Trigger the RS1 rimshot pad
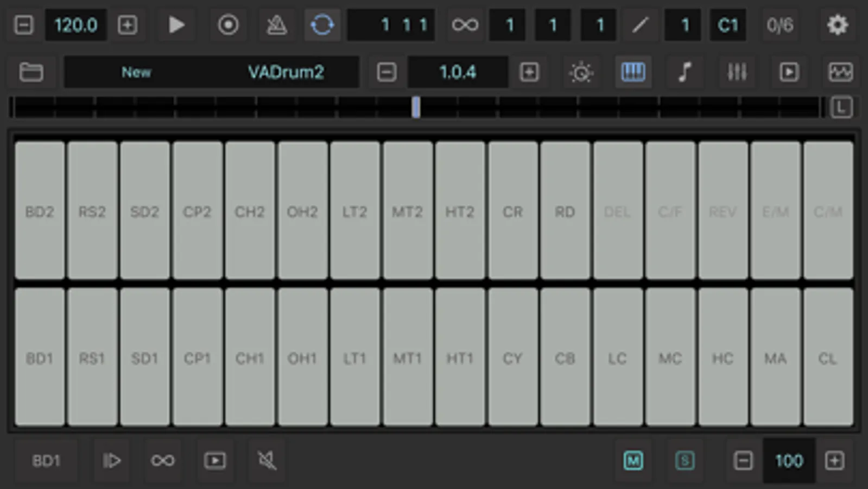Viewport: 868px width, 489px height. point(92,357)
